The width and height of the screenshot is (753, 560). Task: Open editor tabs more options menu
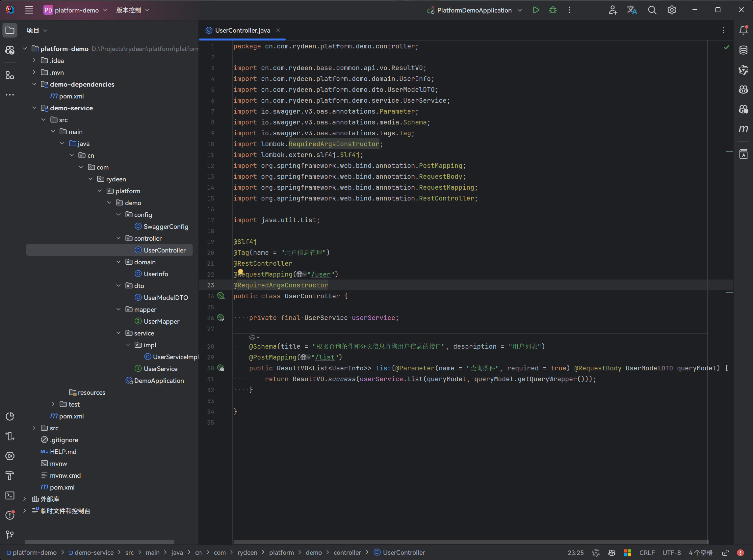[x=723, y=30]
